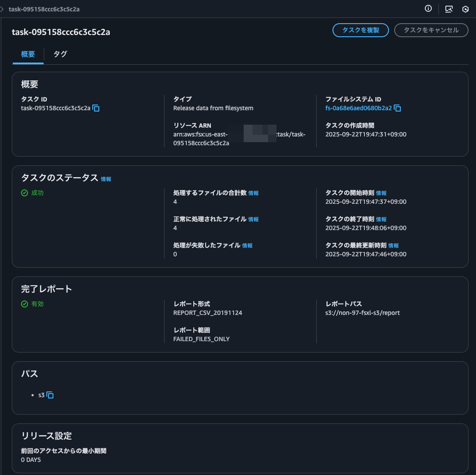Select the task ID value text
This screenshot has height=475, width=476.
[56, 108]
